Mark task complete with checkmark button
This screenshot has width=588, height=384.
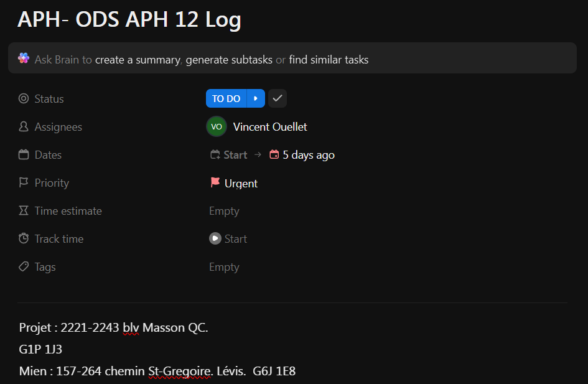pyautogui.click(x=278, y=99)
